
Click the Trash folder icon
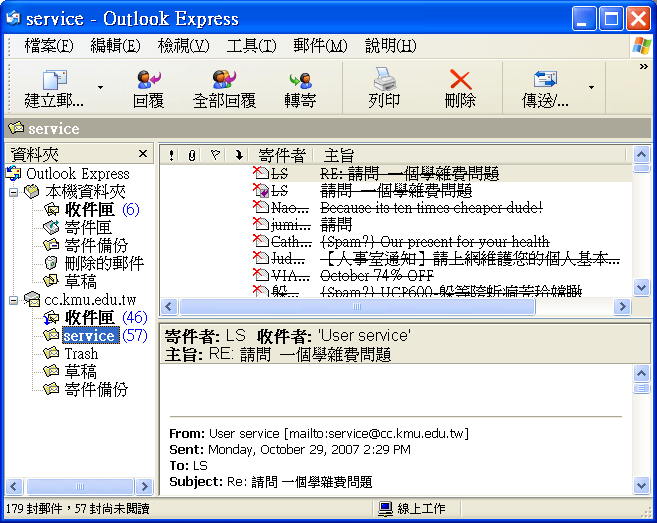51,353
